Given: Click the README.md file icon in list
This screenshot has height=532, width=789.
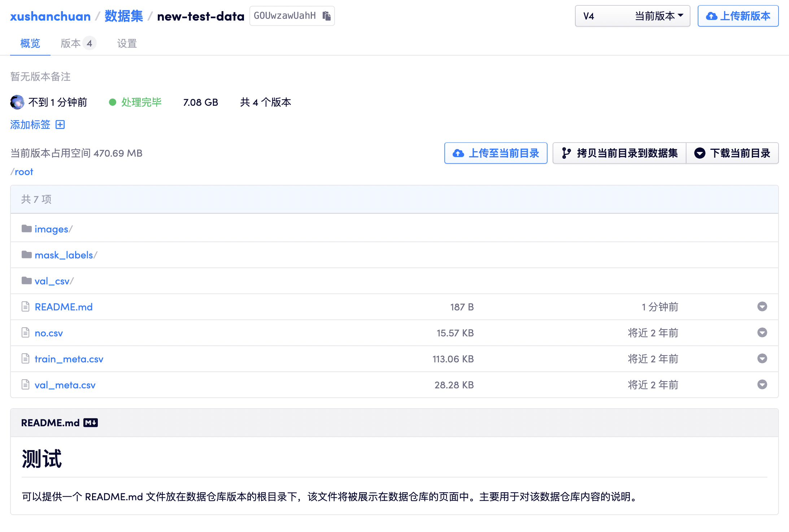Looking at the screenshot, I should 26,307.
